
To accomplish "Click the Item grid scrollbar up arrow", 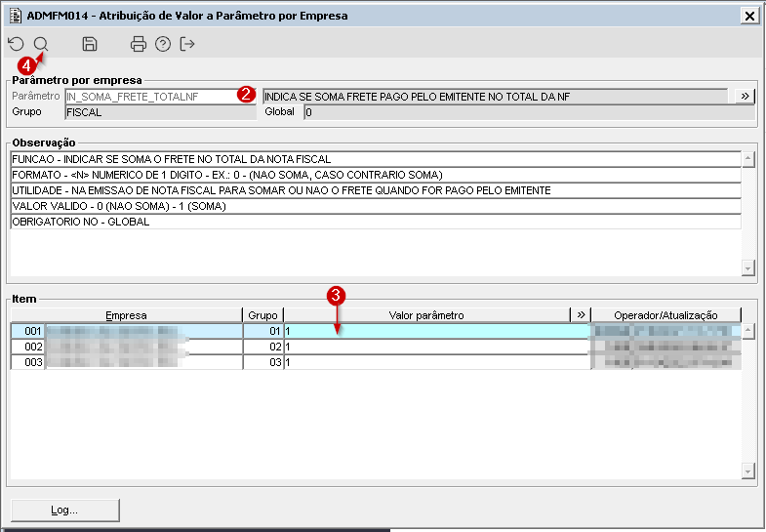I will (x=747, y=331).
